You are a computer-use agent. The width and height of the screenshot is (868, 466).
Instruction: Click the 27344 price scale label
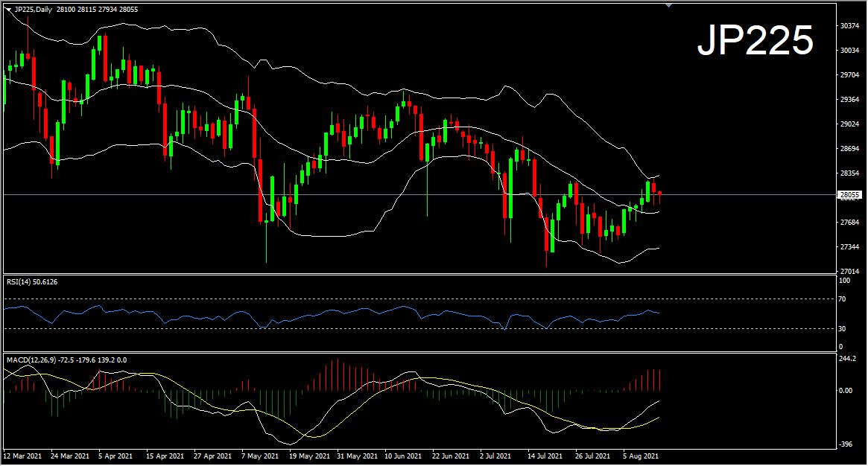coord(849,247)
